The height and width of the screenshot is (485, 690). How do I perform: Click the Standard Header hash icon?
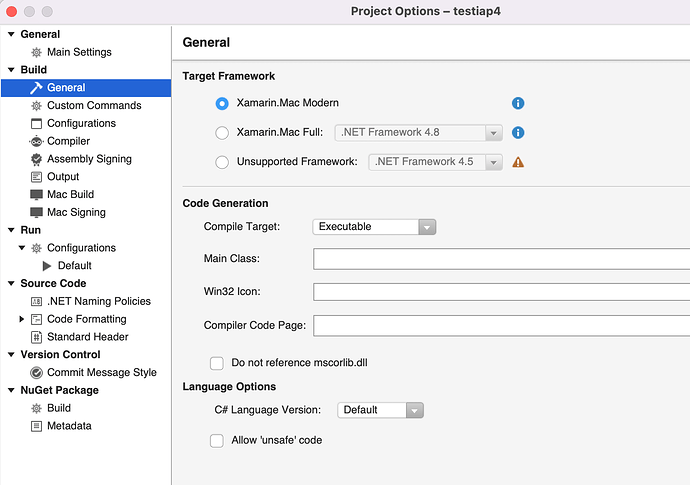pyautogui.click(x=36, y=337)
